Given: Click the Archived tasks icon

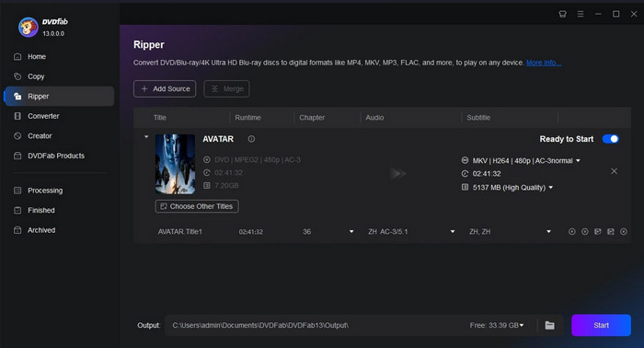Looking at the screenshot, I should (17, 230).
